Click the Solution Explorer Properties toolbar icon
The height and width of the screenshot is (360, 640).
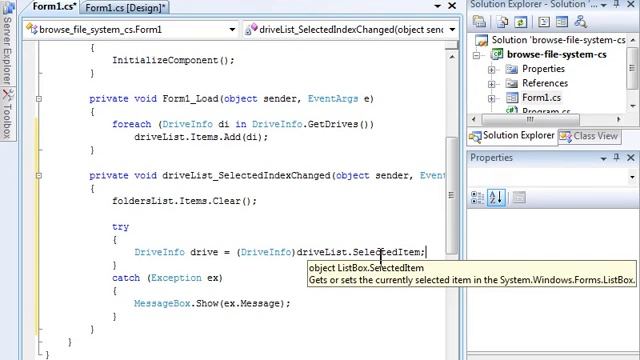479,22
